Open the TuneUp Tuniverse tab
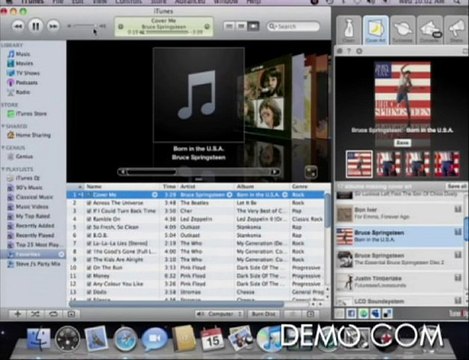469x360 pixels. (x=403, y=30)
